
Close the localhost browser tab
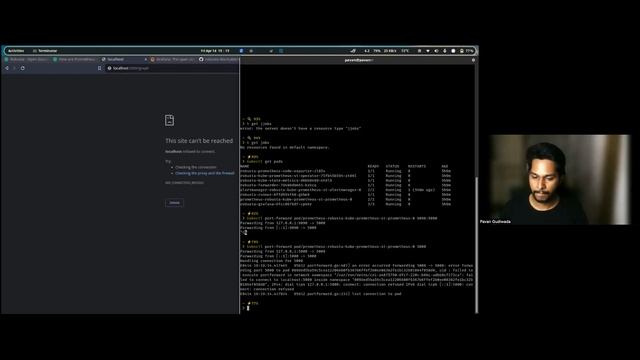point(146,60)
